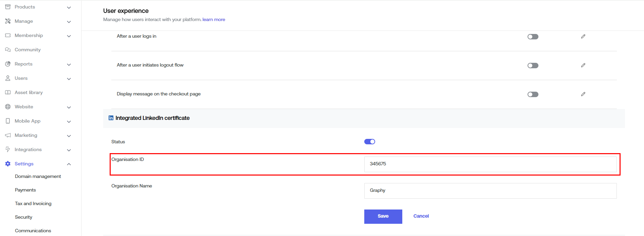Screen dimensions: 644x236
Task: Click the Organisation ID input field
Action: pos(490,164)
